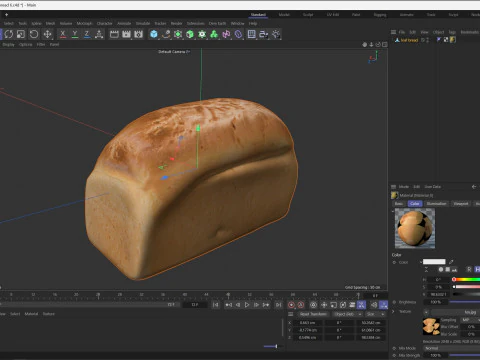Open the Light objects icon
This screenshot has height=360, width=480.
pos(276,34)
